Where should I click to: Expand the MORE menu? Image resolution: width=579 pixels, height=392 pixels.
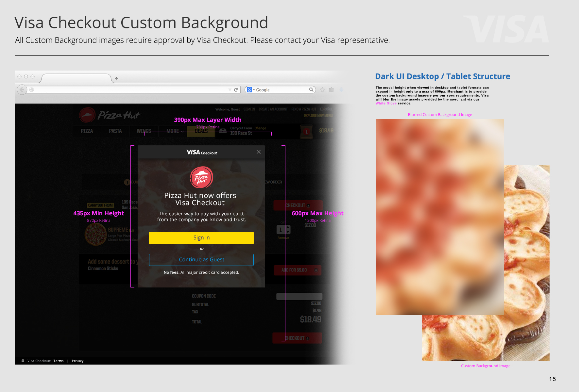175,131
